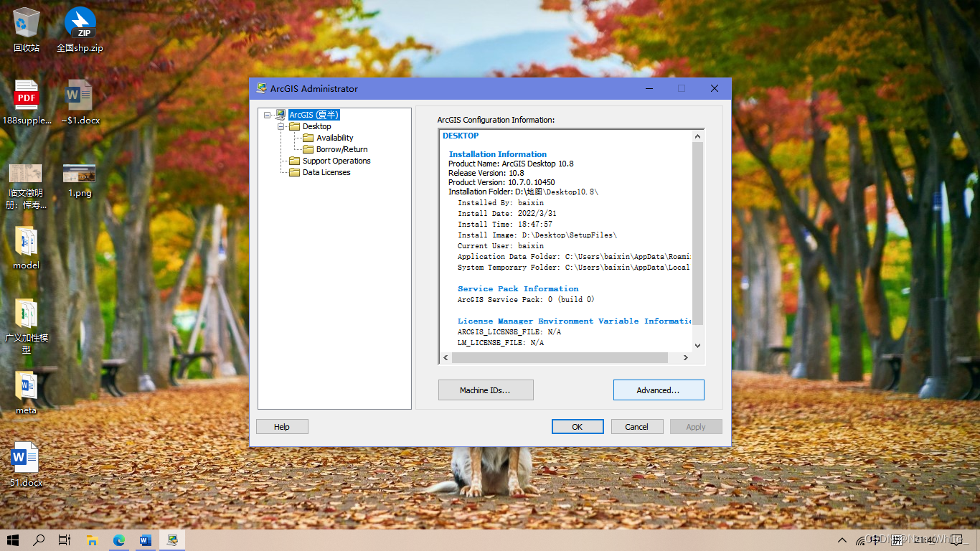
Task: Minimize the ArcGIS Administrator window
Action: tap(649, 88)
